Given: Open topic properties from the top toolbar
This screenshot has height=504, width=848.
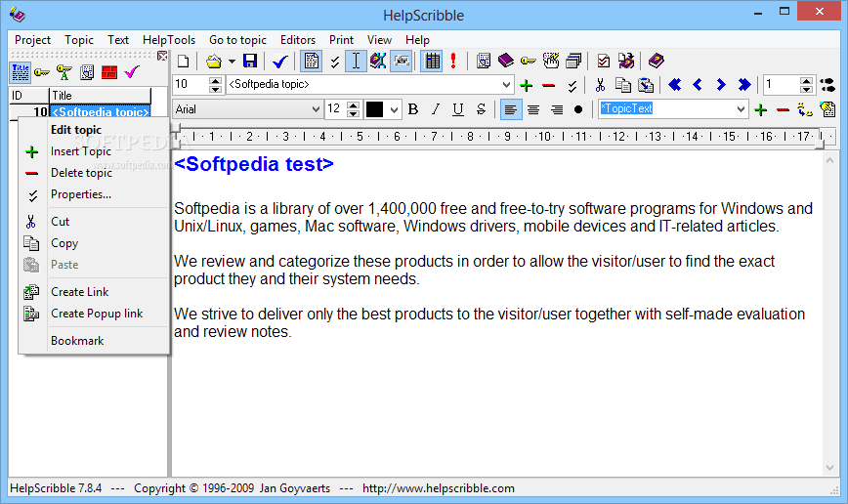Looking at the screenshot, I should point(335,63).
